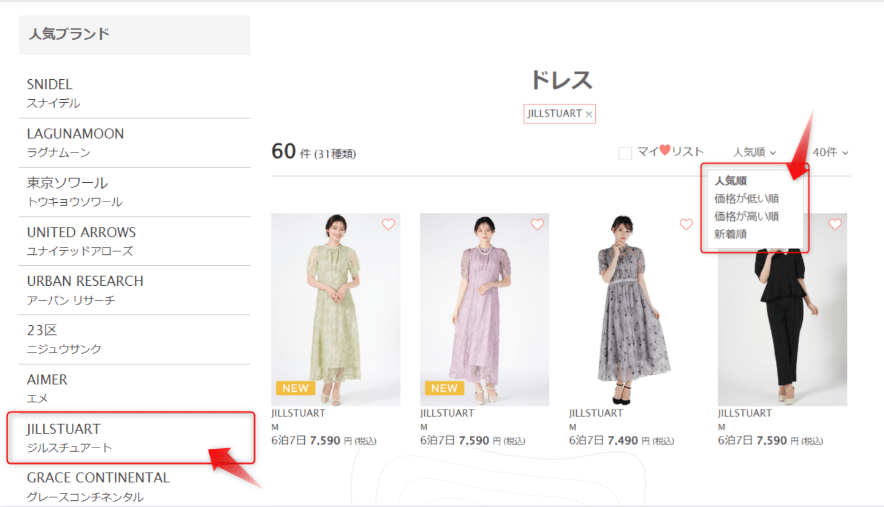Favorite the gray floral dress with heart icon

[686, 224]
